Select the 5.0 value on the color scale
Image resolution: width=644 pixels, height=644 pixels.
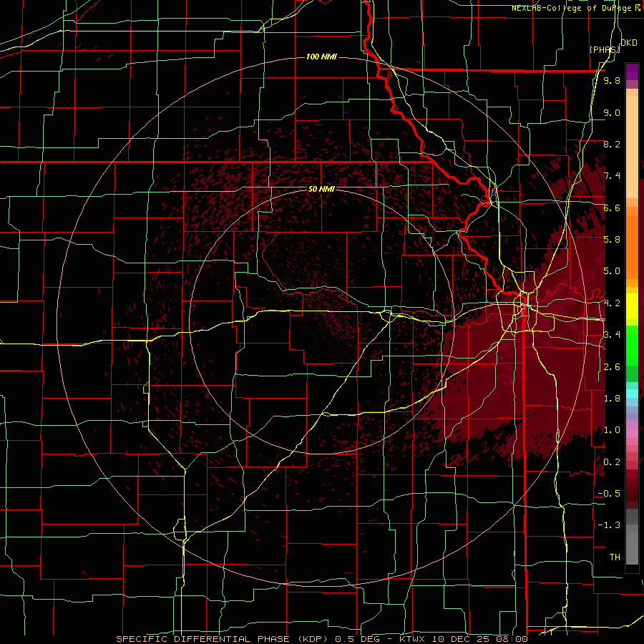coord(612,271)
